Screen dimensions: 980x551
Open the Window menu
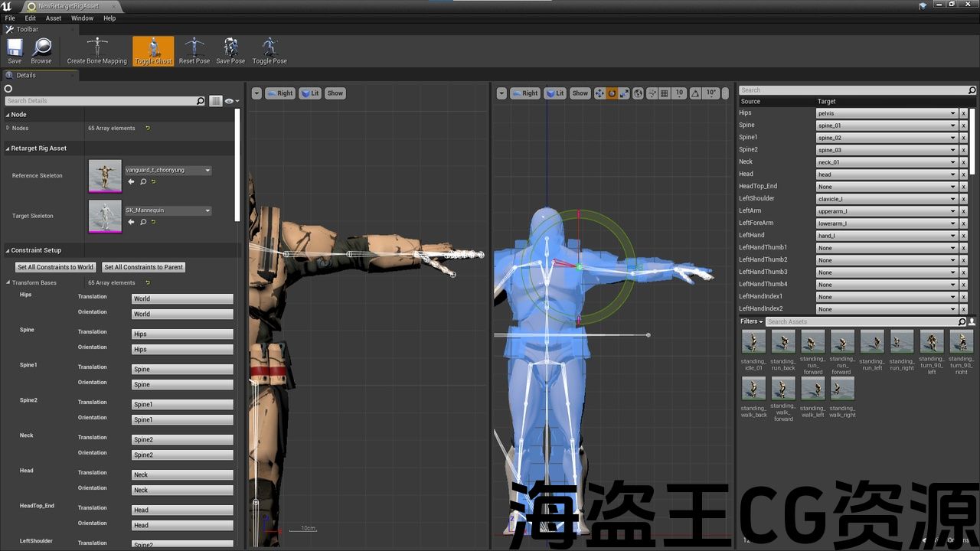coord(82,18)
